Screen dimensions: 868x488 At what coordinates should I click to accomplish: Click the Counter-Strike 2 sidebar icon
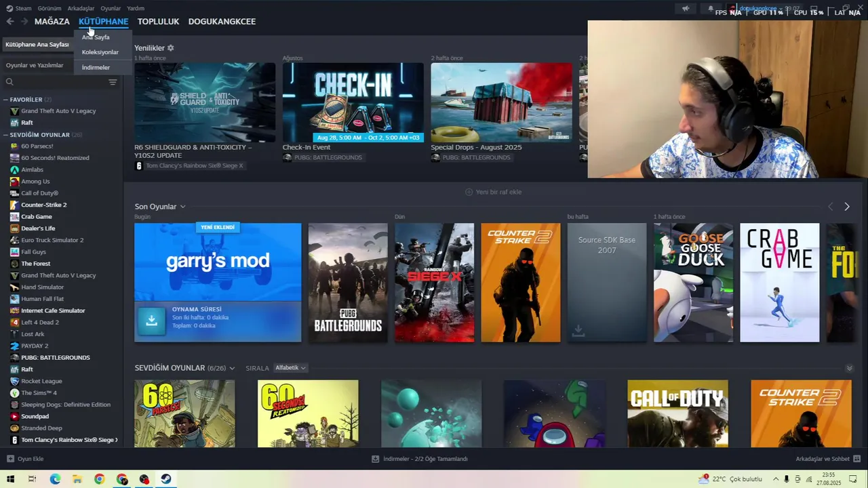click(x=14, y=205)
